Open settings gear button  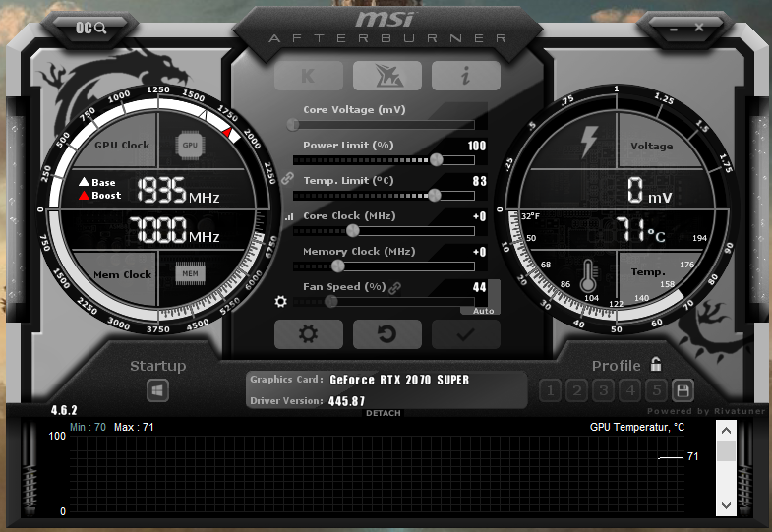click(x=309, y=334)
